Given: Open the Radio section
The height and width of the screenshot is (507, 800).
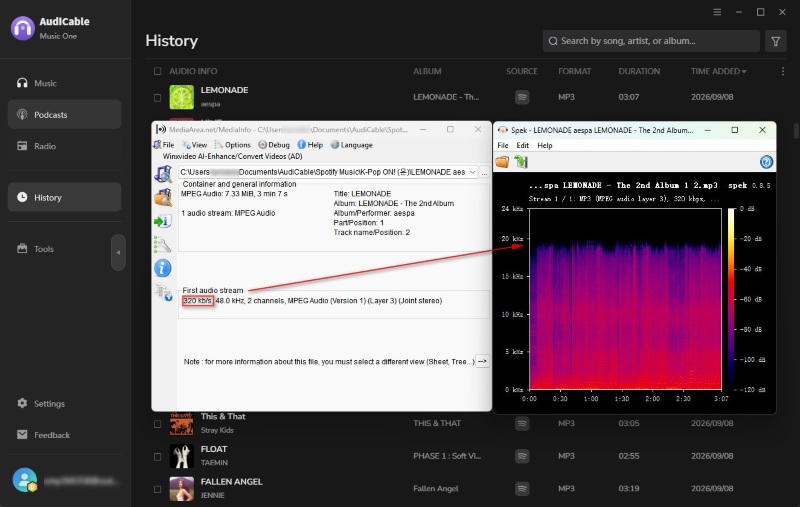Looking at the screenshot, I should pyautogui.click(x=64, y=146).
